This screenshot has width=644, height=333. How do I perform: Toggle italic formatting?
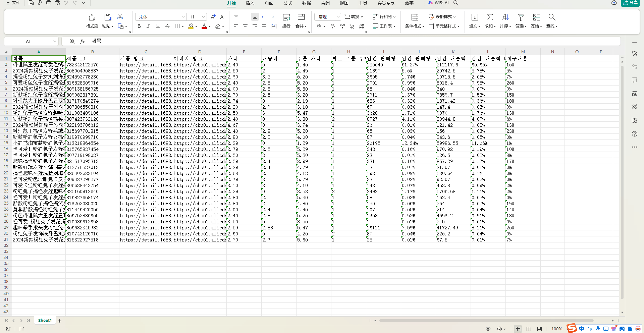[148, 26]
